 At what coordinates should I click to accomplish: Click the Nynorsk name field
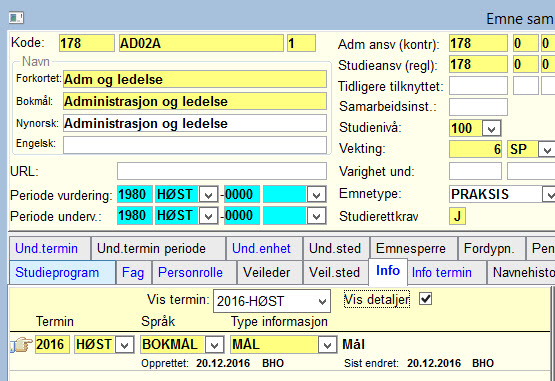coord(195,123)
